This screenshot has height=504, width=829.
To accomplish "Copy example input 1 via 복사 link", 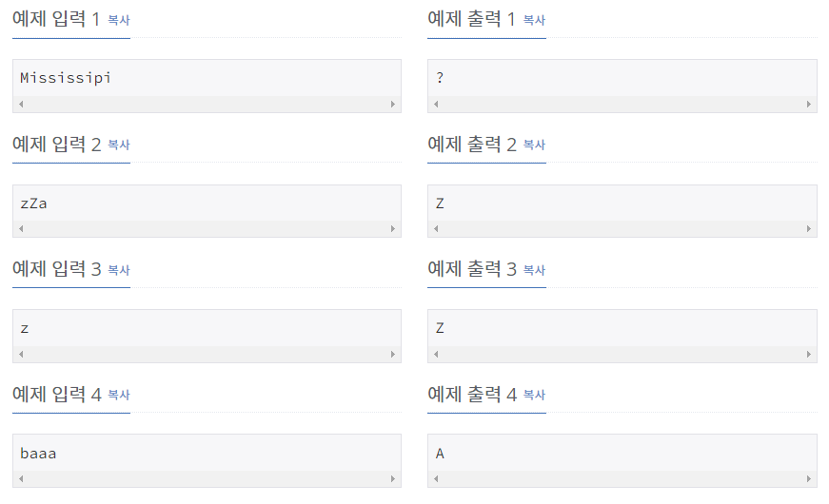I will tap(118, 20).
